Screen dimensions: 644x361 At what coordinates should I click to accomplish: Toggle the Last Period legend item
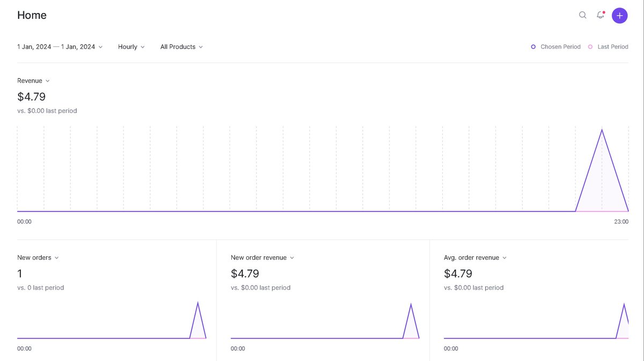tap(608, 47)
